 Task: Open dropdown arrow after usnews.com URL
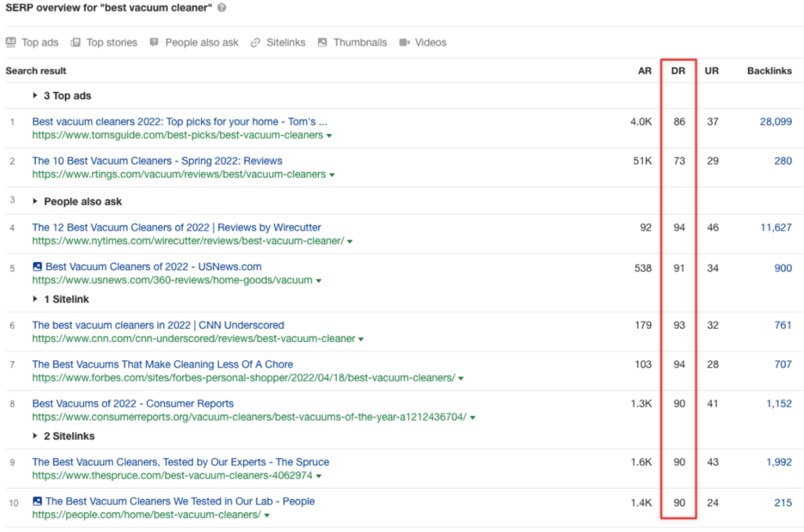pos(319,281)
